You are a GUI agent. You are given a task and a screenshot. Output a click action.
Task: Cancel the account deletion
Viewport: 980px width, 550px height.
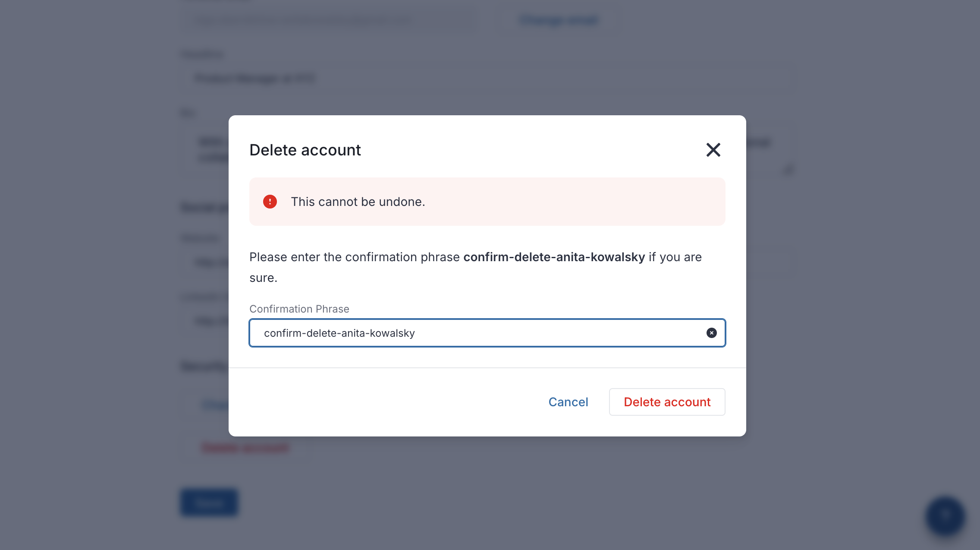[x=568, y=402]
